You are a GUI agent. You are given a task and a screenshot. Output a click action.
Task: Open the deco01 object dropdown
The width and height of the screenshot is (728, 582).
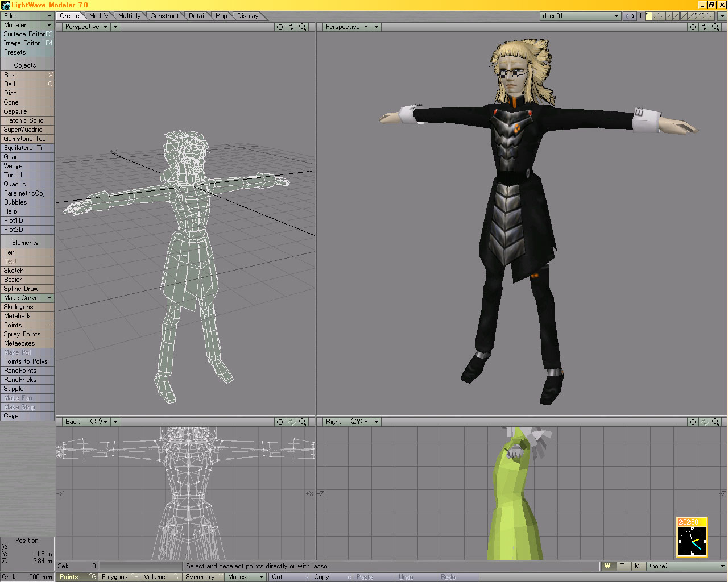[580, 16]
